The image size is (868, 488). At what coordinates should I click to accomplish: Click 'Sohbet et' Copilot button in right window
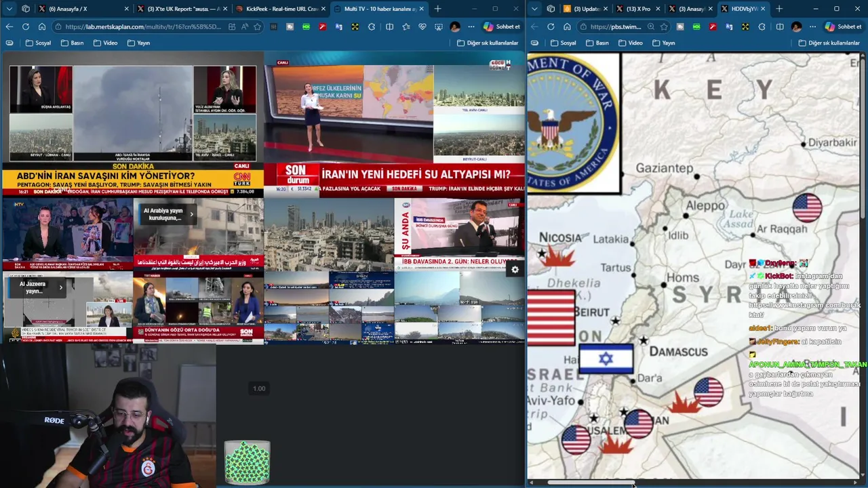pos(843,26)
